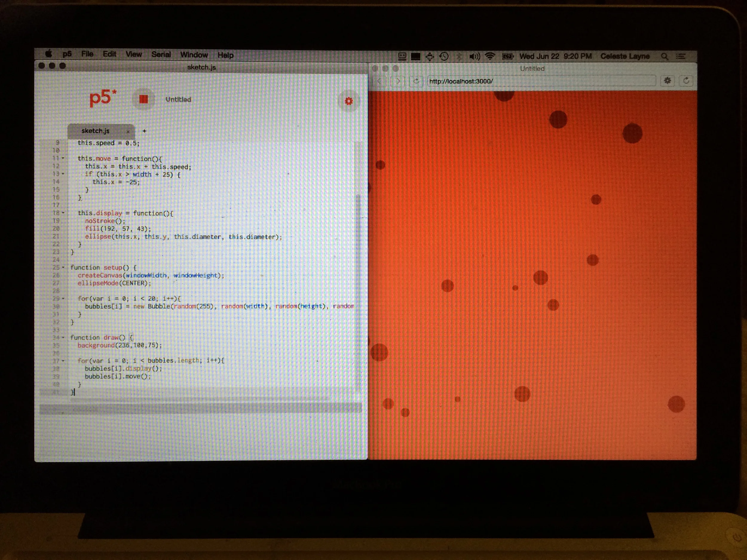Click the p5* logo
Image resolution: width=747 pixels, height=560 pixels.
point(103,98)
